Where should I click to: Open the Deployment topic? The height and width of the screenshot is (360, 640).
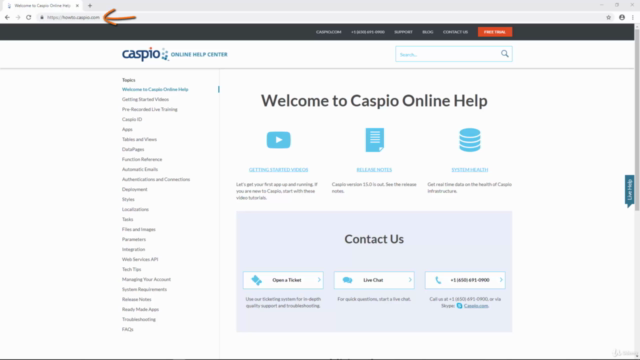point(134,189)
